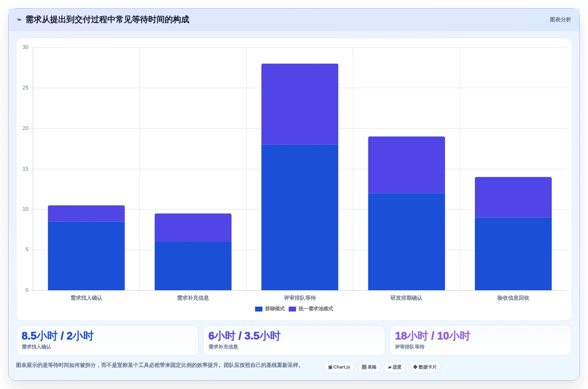The height and width of the screenshot is (389, 588).
Task: Click the y-axis tick label 10
Action: [x=25, y=209]
